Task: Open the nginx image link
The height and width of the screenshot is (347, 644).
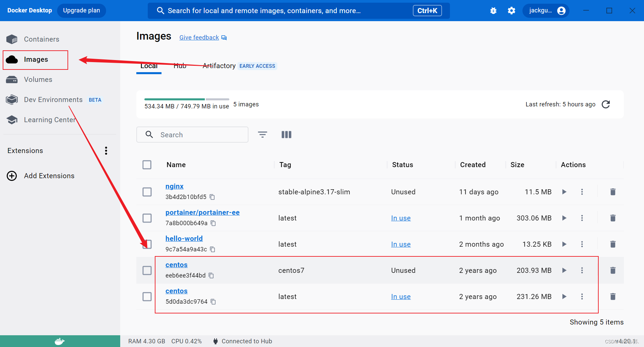Action: click(x=175, y=186)
